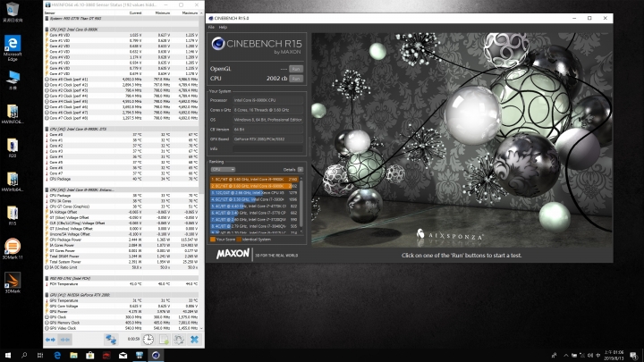This screenshot has height=362, width=644.
Task: Select the This PC desktop icon
Action: [13, 80]
